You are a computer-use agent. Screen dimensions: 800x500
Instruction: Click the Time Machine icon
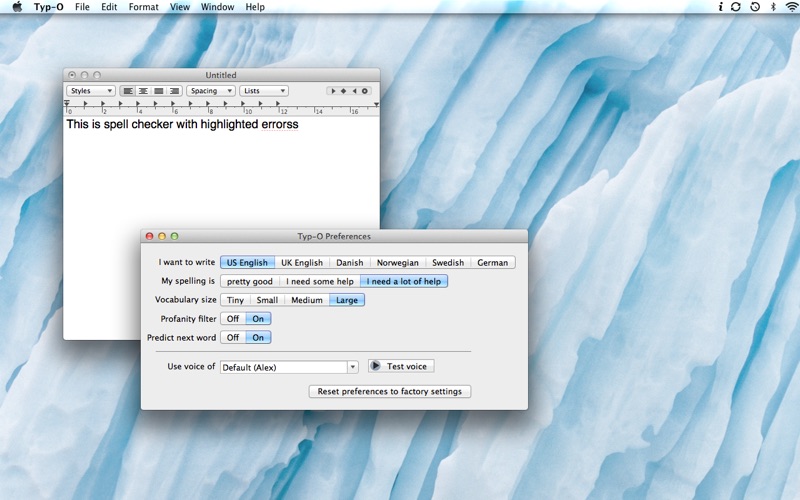(754, 7)
